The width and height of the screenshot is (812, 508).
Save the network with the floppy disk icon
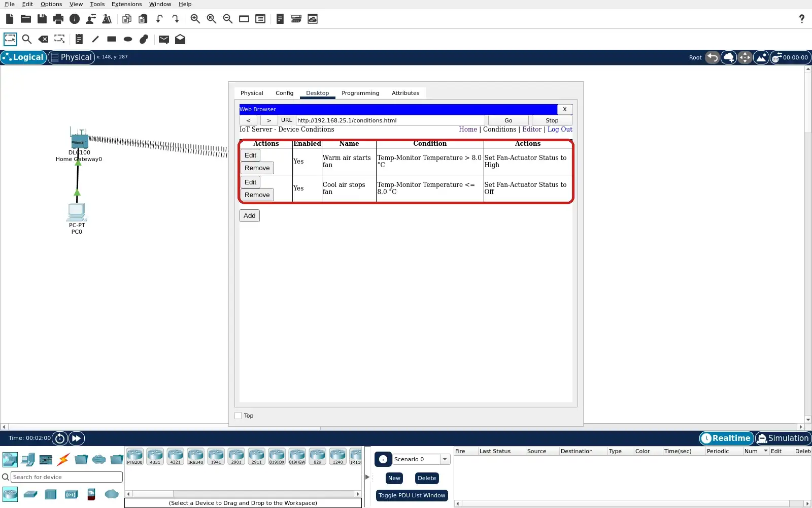(42, 19)
